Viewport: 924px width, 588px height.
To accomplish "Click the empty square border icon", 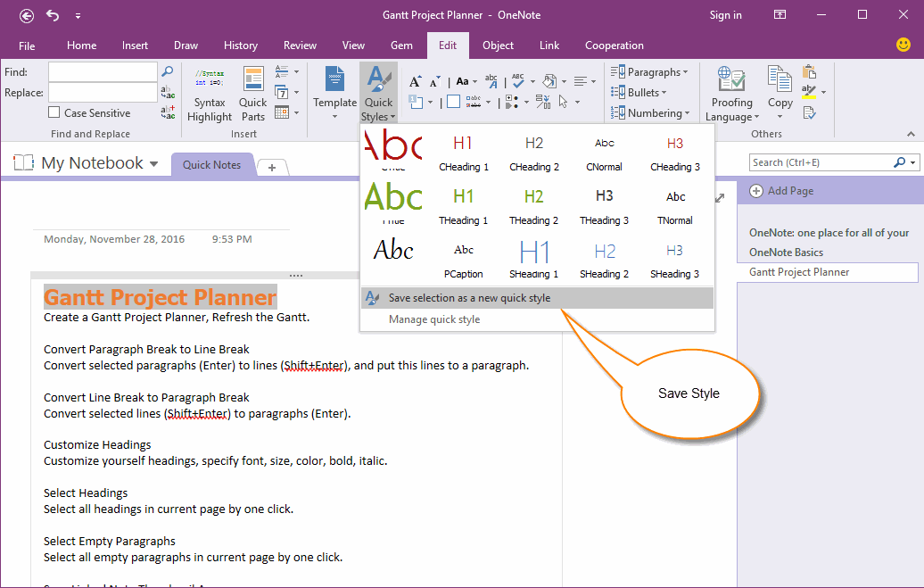I will tap(453, 102).
